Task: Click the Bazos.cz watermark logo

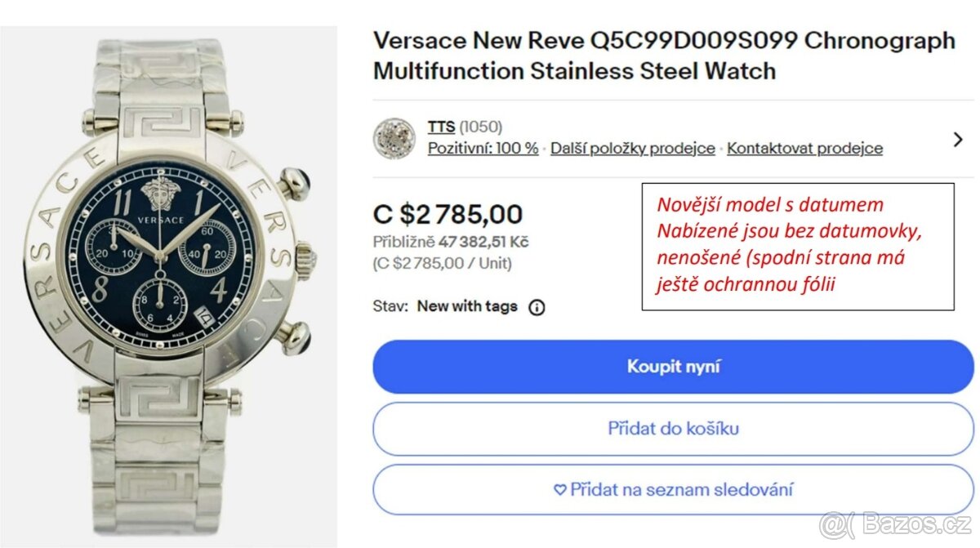Action: [x=896, y=523]
